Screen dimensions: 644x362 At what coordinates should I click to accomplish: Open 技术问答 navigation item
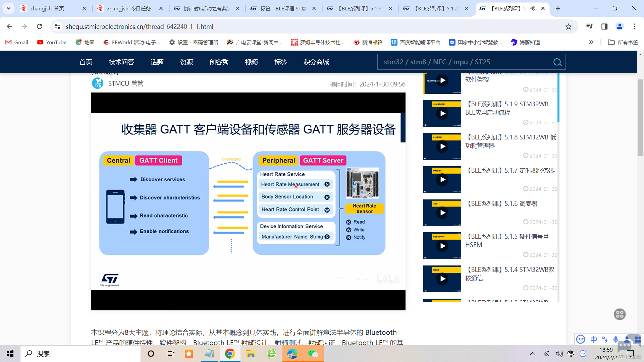121,62
